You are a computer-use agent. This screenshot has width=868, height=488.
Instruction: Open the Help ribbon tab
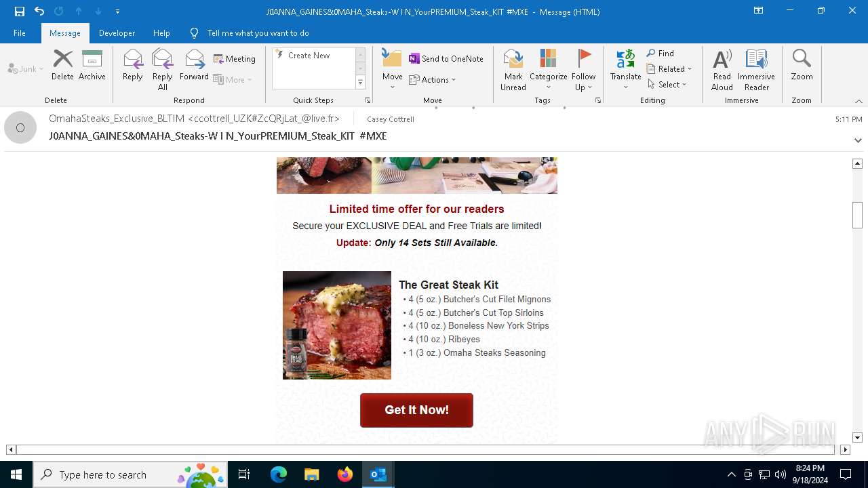(x=161, y=33)
